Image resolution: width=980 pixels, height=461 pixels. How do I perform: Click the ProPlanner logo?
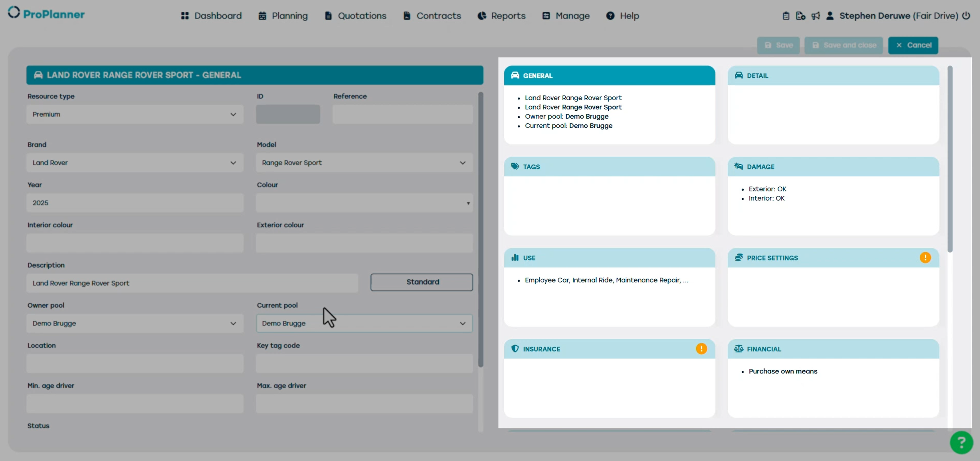(x=46, y=14)
